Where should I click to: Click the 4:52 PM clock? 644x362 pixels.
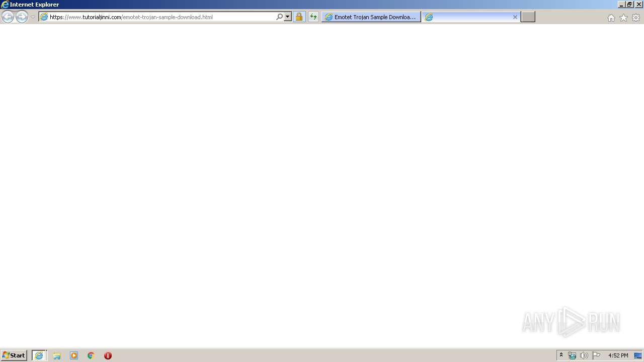point(618,355)
